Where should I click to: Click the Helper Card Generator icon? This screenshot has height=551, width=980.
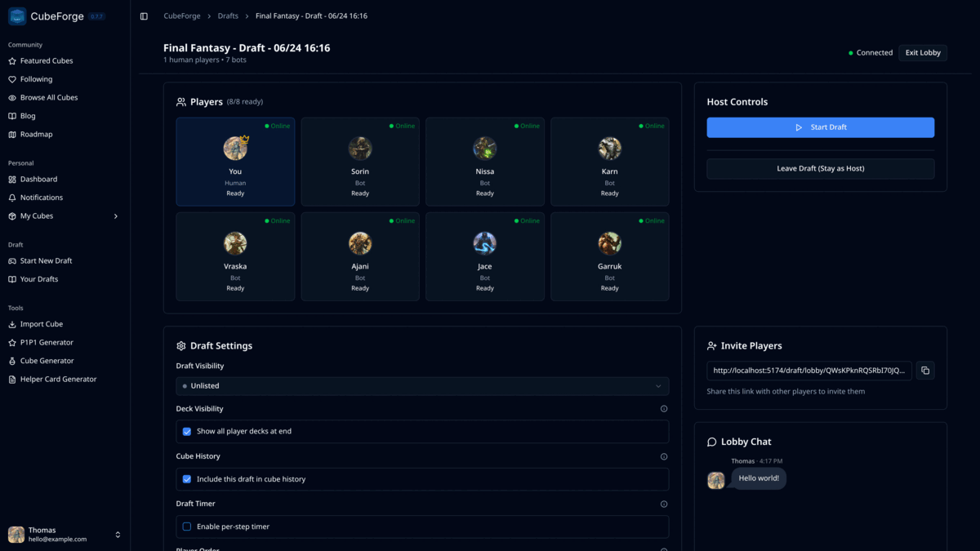click(x=12, y=380)
